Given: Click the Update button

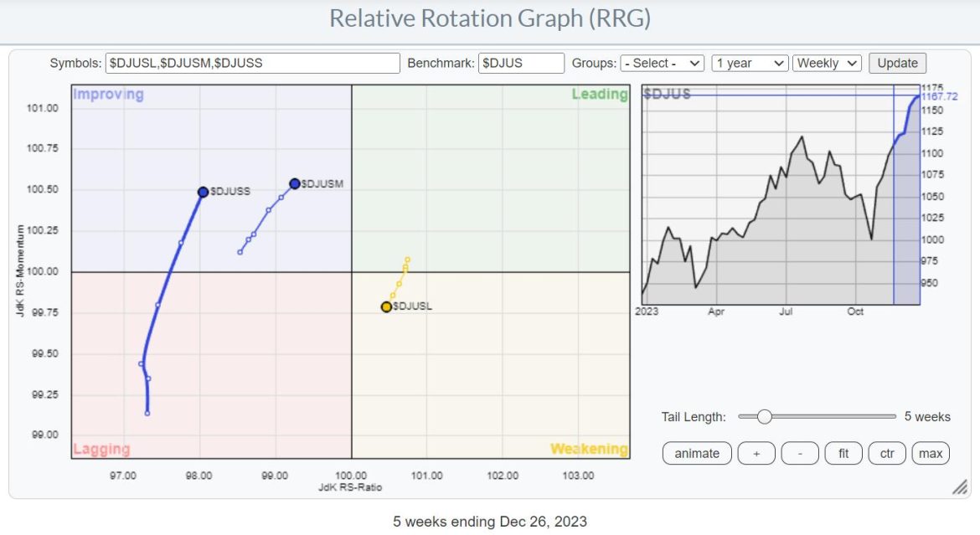Looking at the screenshot, I should pos(897,62).
